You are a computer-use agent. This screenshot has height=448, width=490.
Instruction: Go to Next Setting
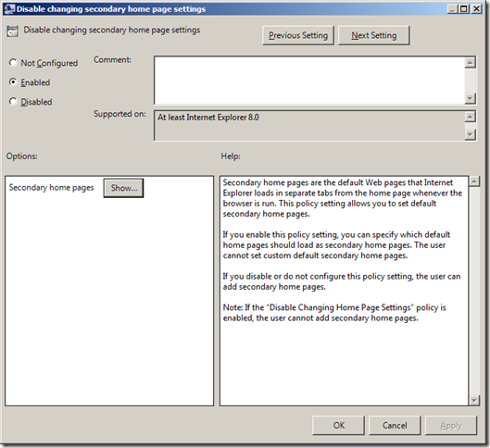tap(373, 35)
